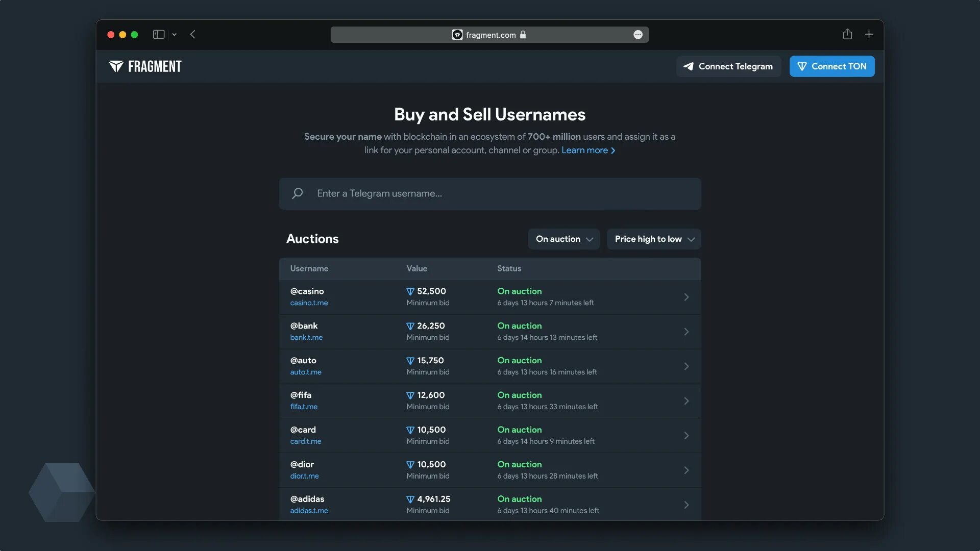Click the Learn more link
980x551 pixels.
[x=587, y=149]
